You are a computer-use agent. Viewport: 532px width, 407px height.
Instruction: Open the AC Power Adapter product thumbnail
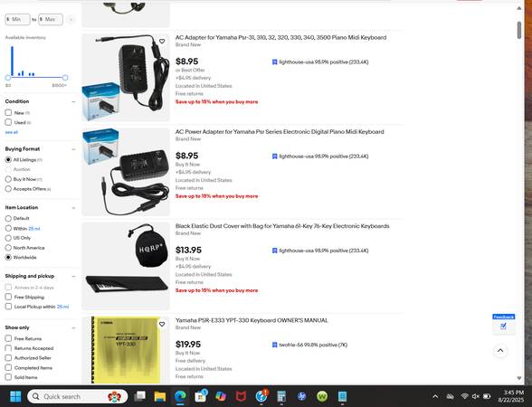[126, 172]
